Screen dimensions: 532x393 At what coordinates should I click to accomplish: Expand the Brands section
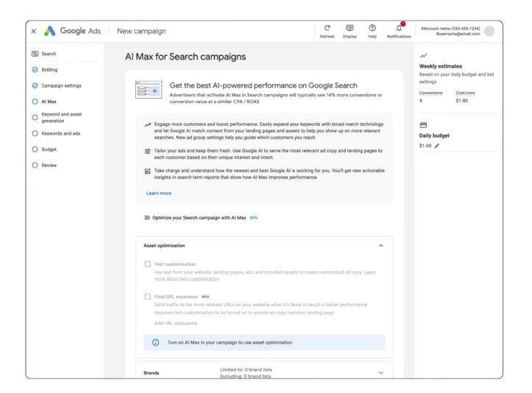tap(380, 372)
